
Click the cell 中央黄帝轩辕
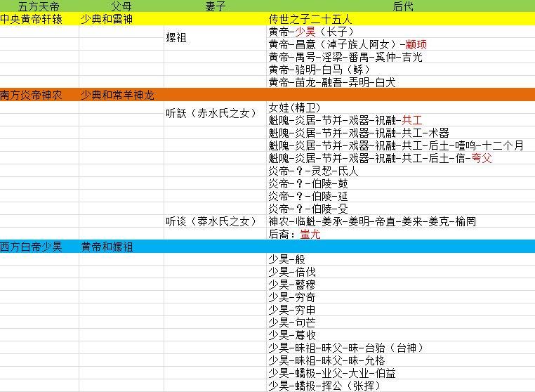pos(39,19)
